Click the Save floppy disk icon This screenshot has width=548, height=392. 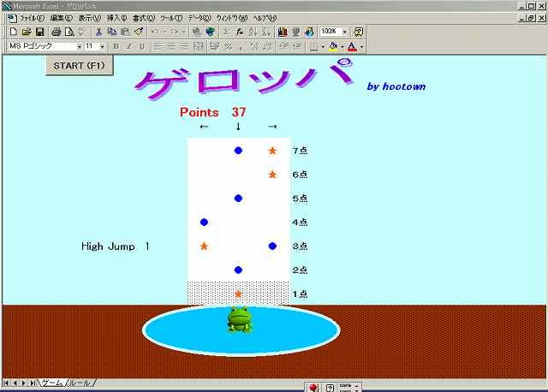point(39,32)
